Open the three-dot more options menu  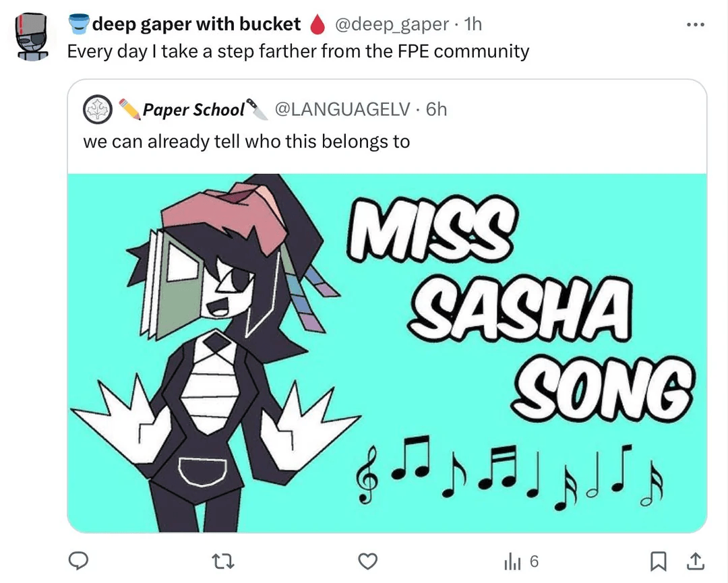coord(695,26)
